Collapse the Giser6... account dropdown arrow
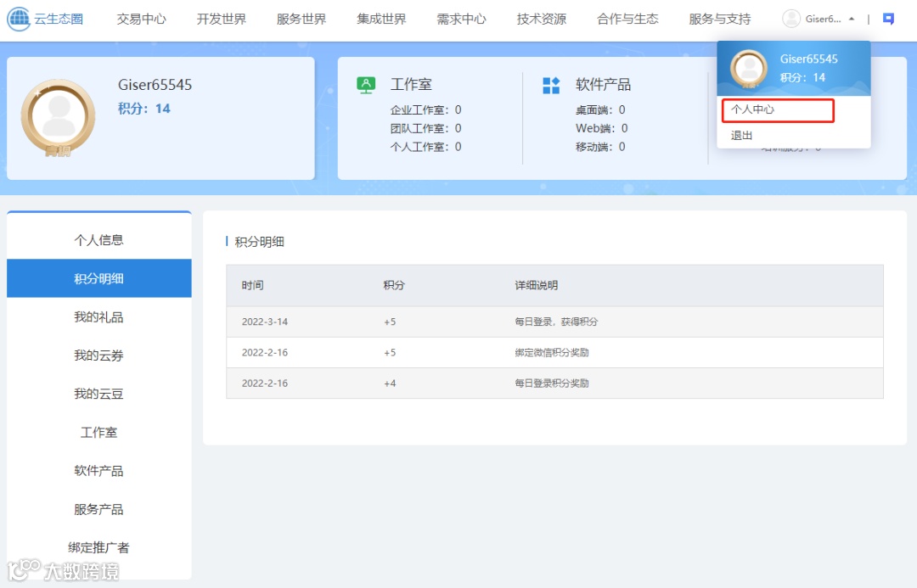 852,19
